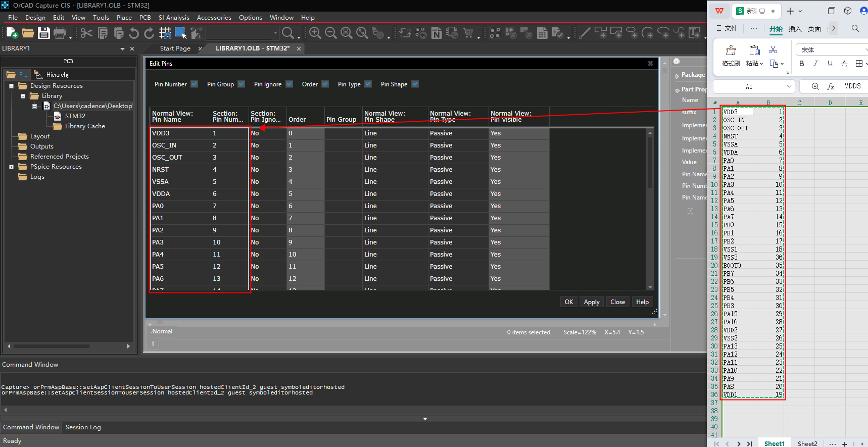
Task: Open the Place menu
Action: pos(124,17)
